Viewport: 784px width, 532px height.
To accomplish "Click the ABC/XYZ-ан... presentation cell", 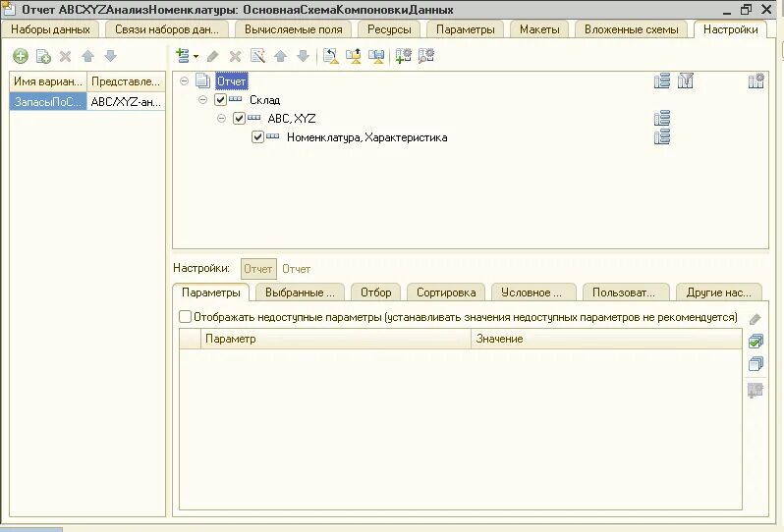I will 126,102.
